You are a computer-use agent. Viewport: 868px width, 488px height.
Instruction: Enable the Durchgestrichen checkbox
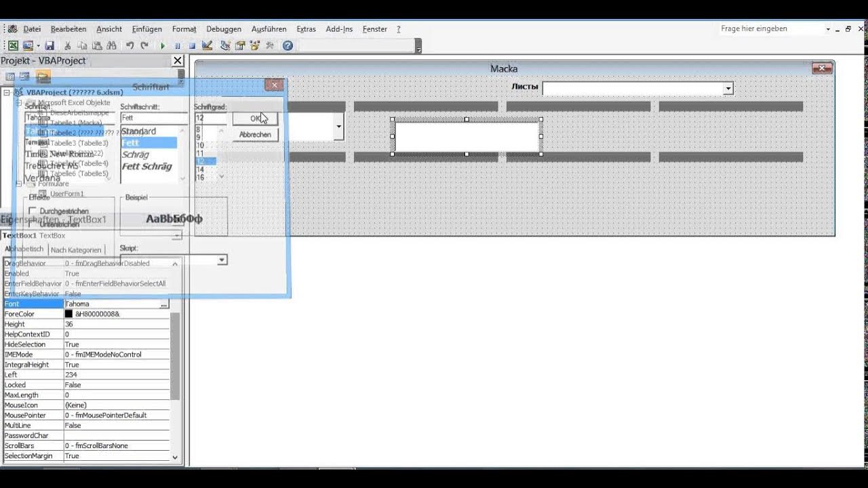[x=33, y=211]
